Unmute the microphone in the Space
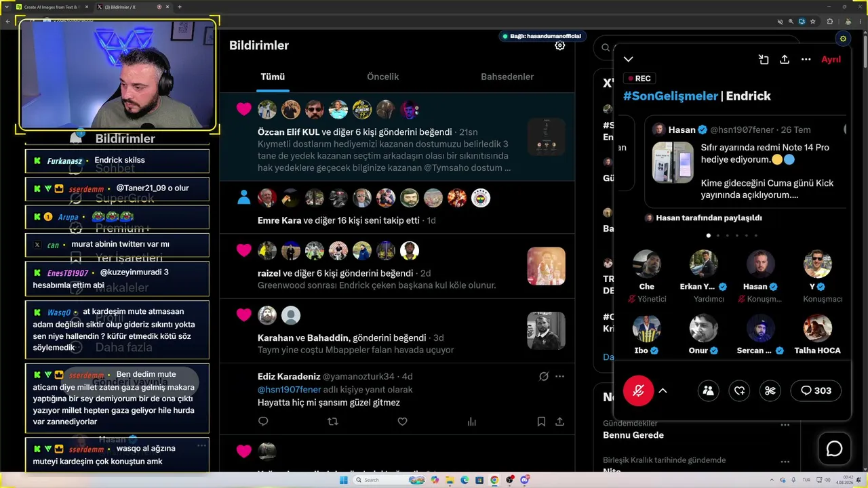Viewport: 868px width, 488px height. pyautogui.click(x=638, y=390)
